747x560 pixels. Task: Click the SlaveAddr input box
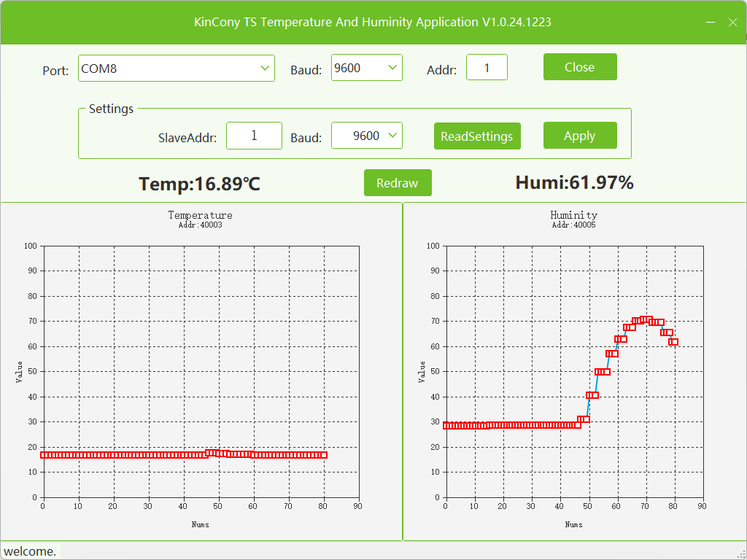[254, 136]
